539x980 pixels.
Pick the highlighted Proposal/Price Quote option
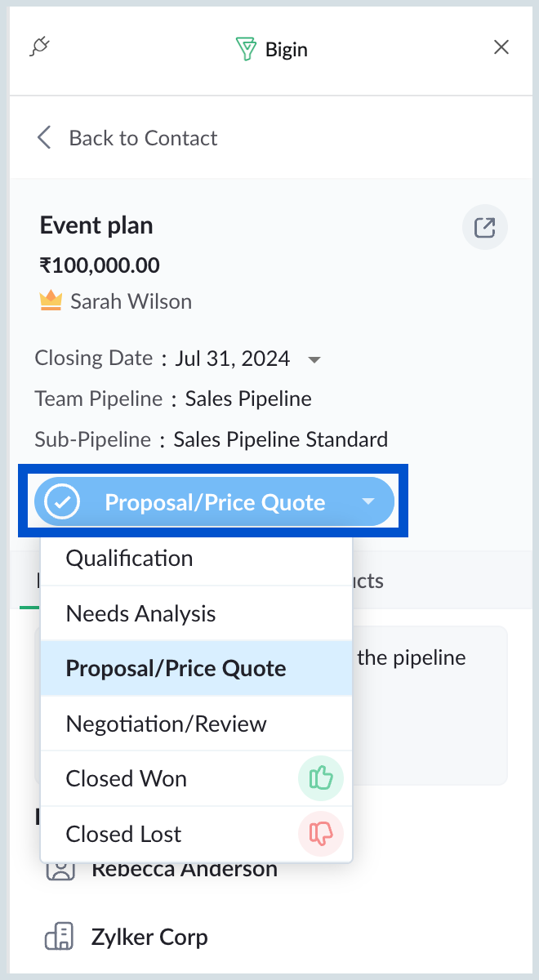click(x=196, y=668)
